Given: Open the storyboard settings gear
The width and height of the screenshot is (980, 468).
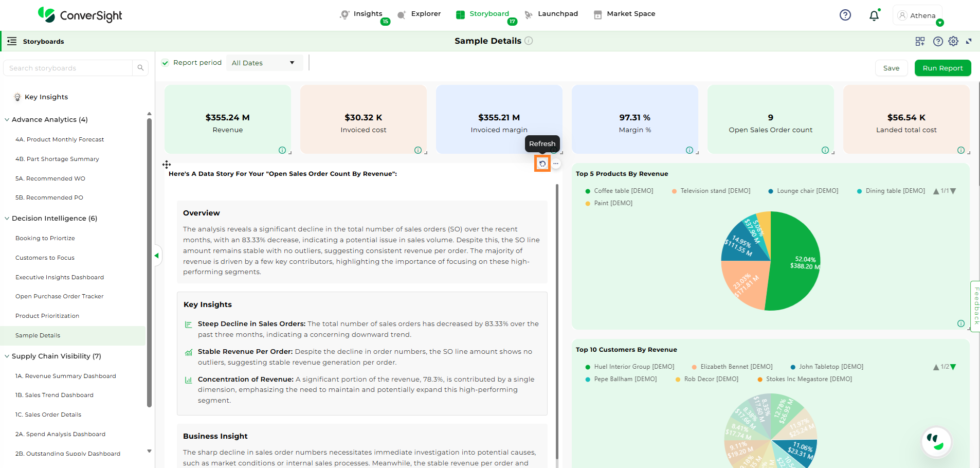Looking at the screenshot, I should coord(953,41).
